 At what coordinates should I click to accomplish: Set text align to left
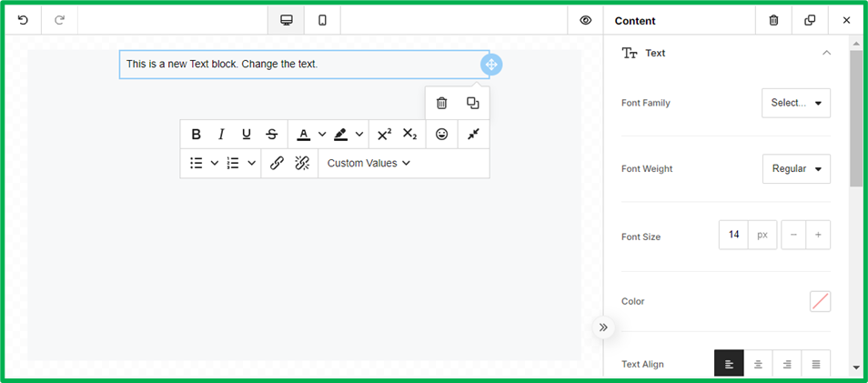(729, 364)
